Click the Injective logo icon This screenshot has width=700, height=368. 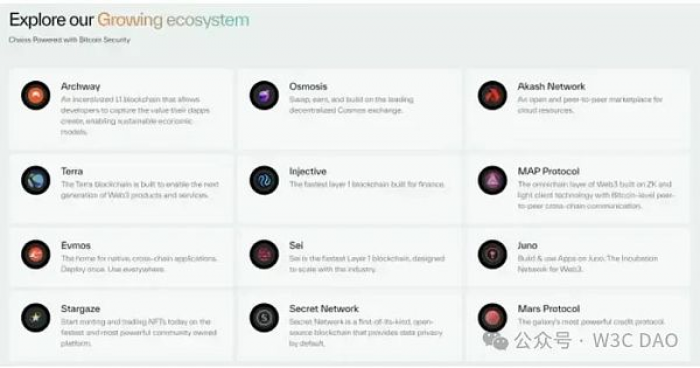pyautogui.click(x=264, y=180)
